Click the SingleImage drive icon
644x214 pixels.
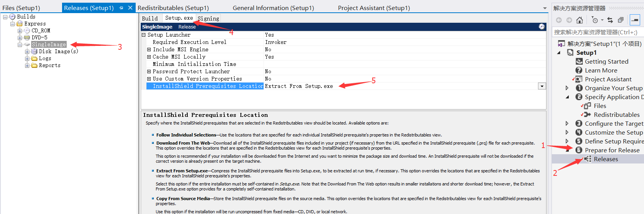click(x=27, y=44)
